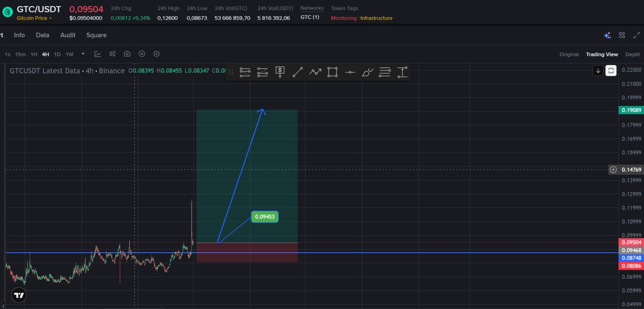Switch to Depth chart view

point(633,54)
